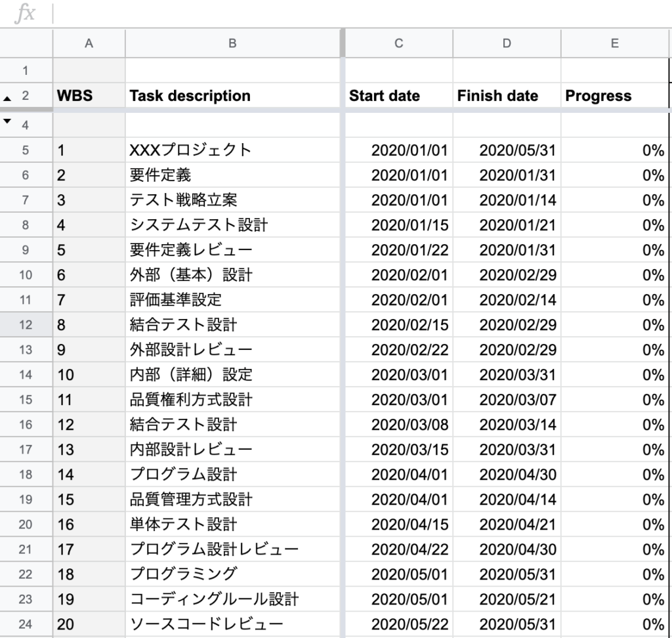
Task: Click finish date 2020/02/14
Action: pos(507,300)
